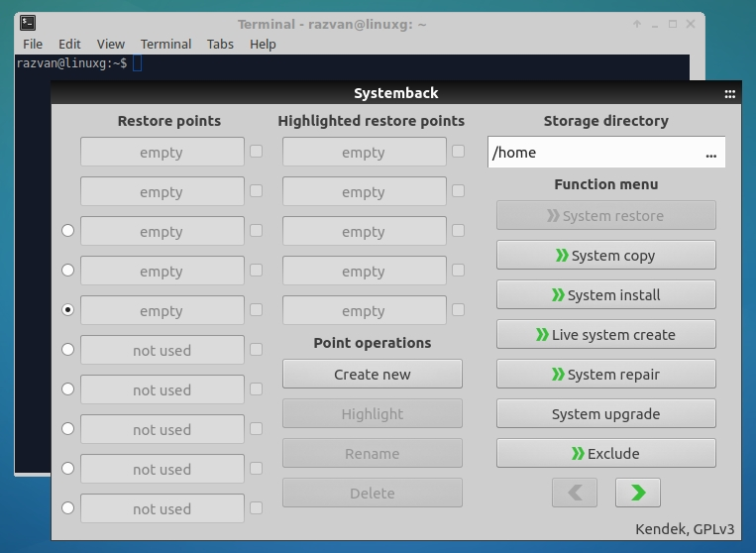Click the Highlight point operation button
Image resolution: width=756 pixels, height=553 pixels.
pyautogui.click(x=373, y=413)
